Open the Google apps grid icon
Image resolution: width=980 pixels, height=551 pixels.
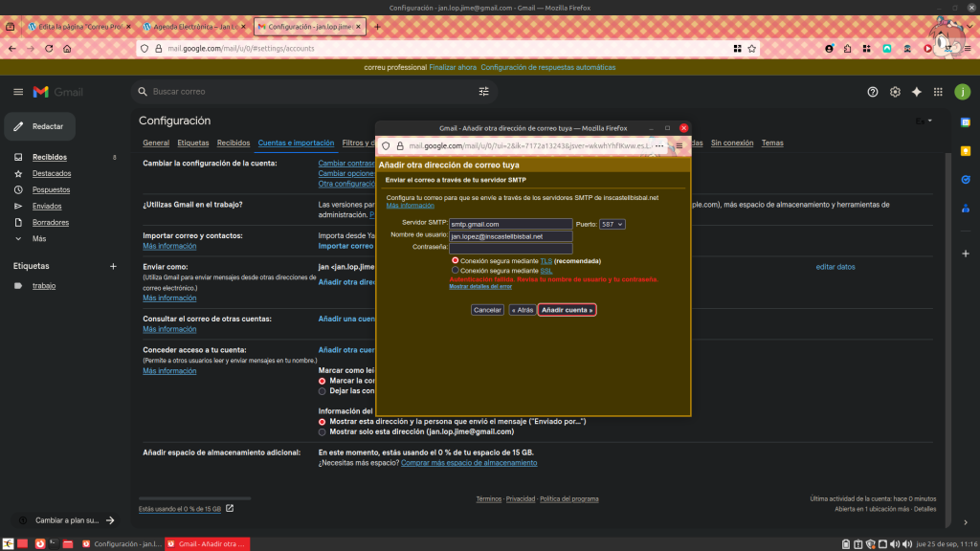938,92
